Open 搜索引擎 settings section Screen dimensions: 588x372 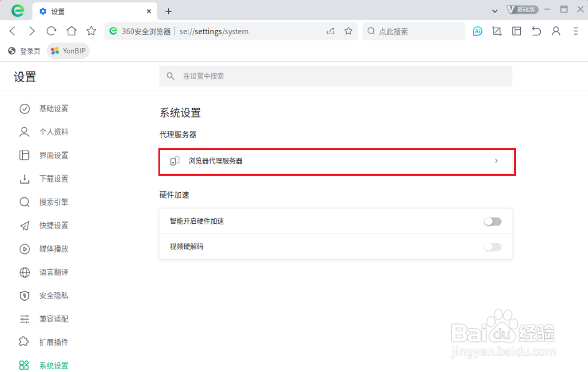(44, 202)
